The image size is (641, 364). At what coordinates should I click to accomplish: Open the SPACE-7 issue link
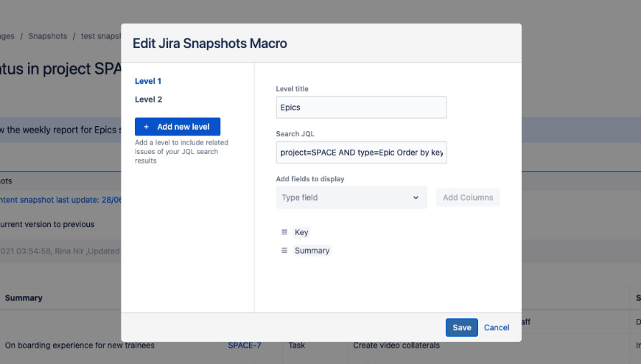click(x=244, y=345)
